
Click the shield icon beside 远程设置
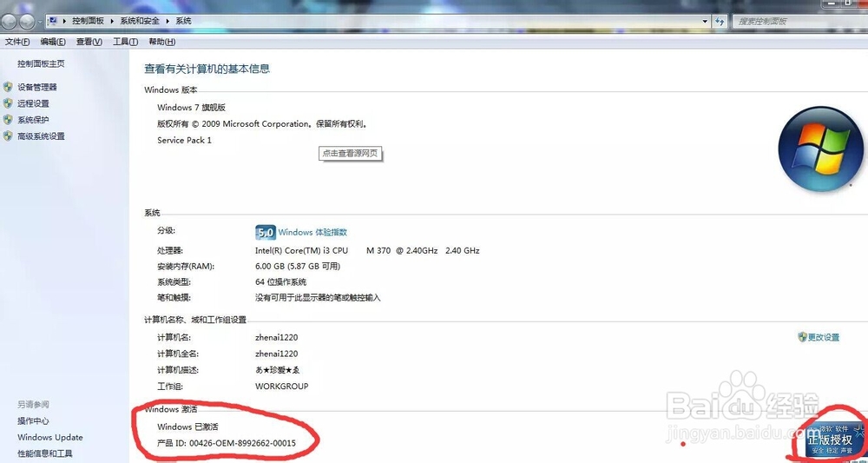[8, 103]
